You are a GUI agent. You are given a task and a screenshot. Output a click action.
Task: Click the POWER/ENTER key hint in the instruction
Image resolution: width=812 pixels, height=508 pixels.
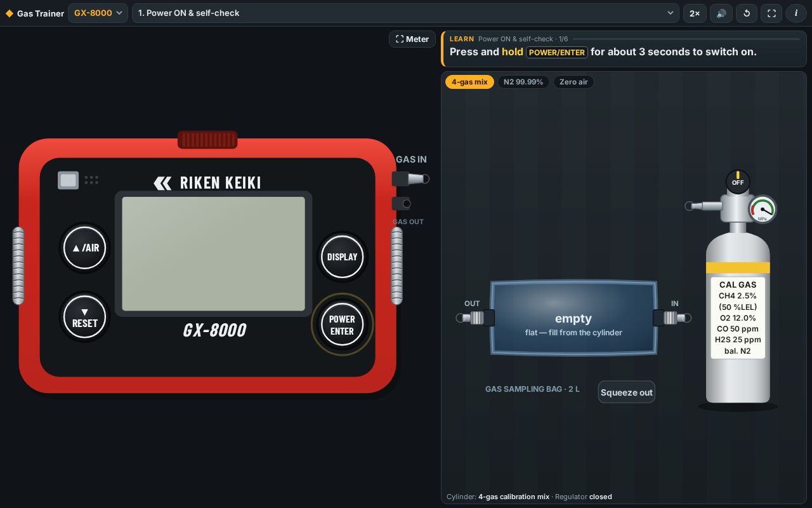[557, 52]
